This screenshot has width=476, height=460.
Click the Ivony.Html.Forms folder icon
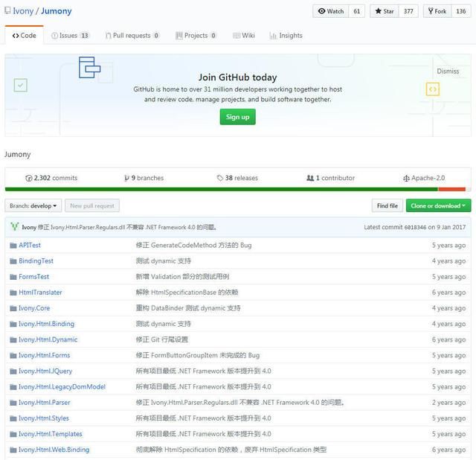pos(13,356)
